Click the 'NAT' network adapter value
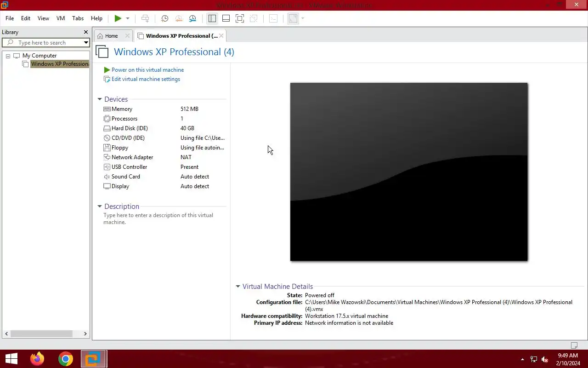This screenshot has height=368, width=588. [x=186, y=157]
